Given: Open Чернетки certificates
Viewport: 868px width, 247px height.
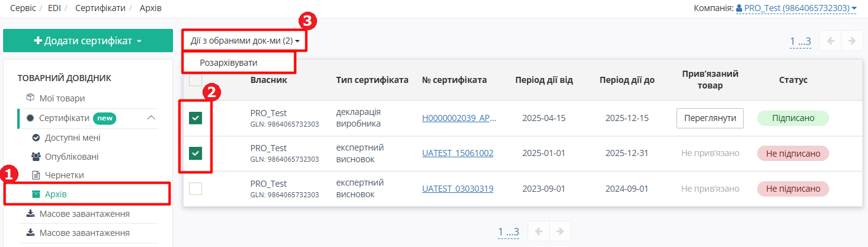Looking at the screenshot, I should point(65,175).
